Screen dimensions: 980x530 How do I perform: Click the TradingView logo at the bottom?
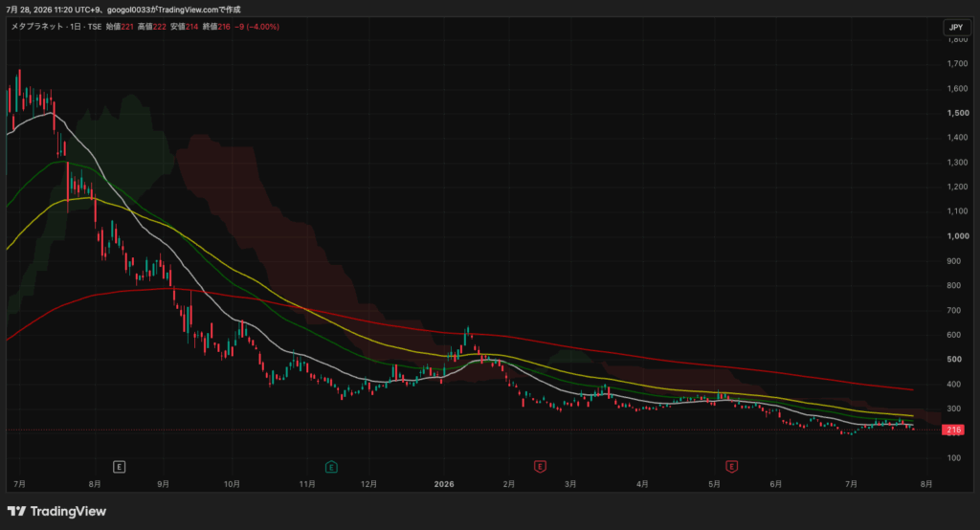click(x=56, y=511)
